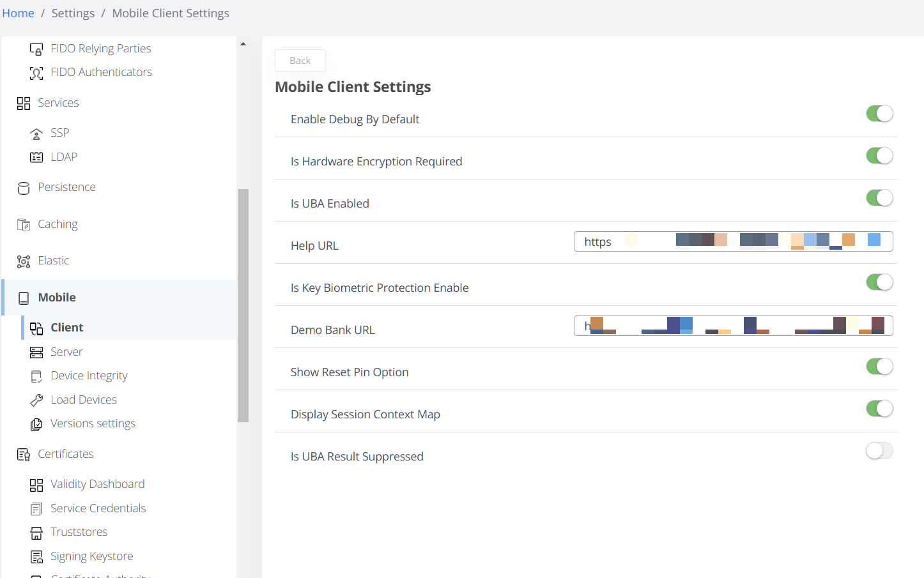Open the Caching section icon

[23, 224]
